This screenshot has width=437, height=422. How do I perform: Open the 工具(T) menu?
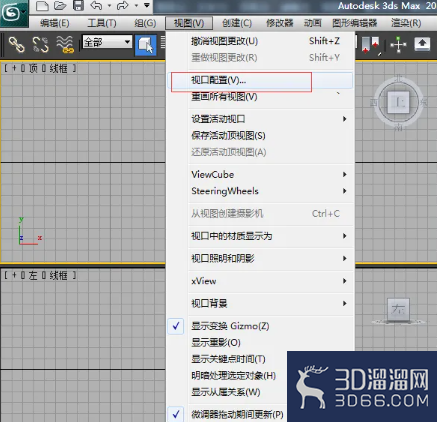tap(102, 23)
